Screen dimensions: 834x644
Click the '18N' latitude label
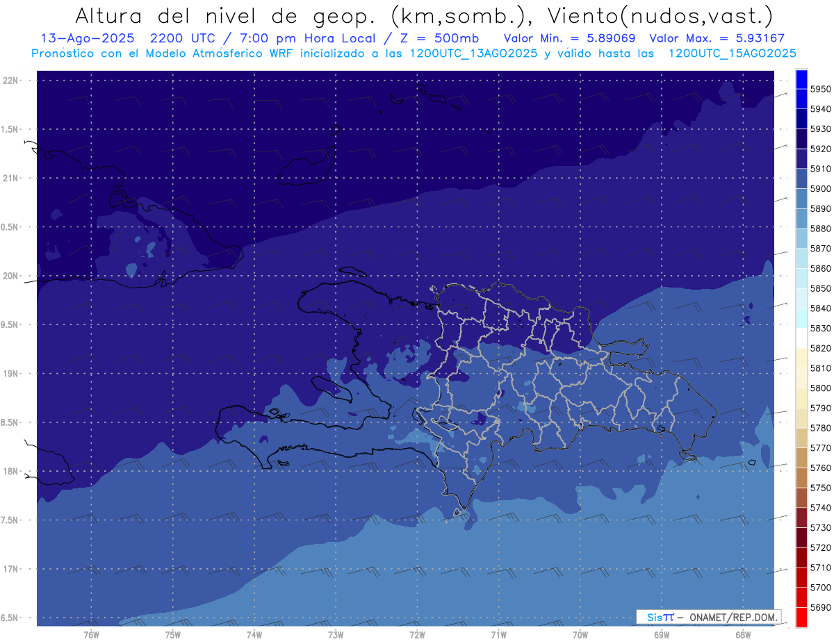[10, 471]
